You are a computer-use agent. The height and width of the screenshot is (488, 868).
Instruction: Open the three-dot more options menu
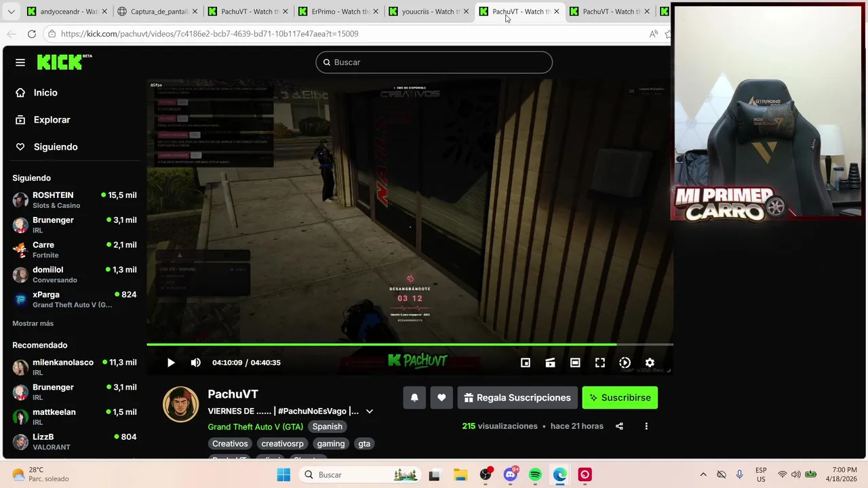point(646,426)
